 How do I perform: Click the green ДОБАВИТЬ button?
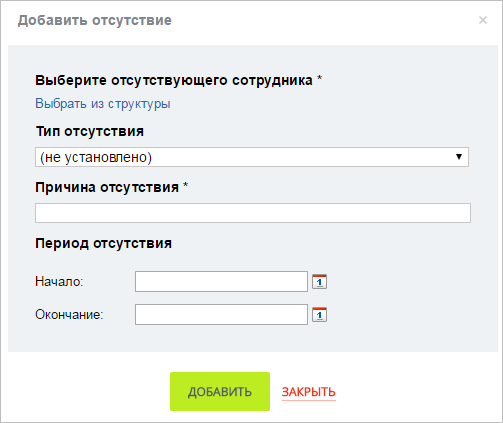pyautogui.click(x=220, y=391)
